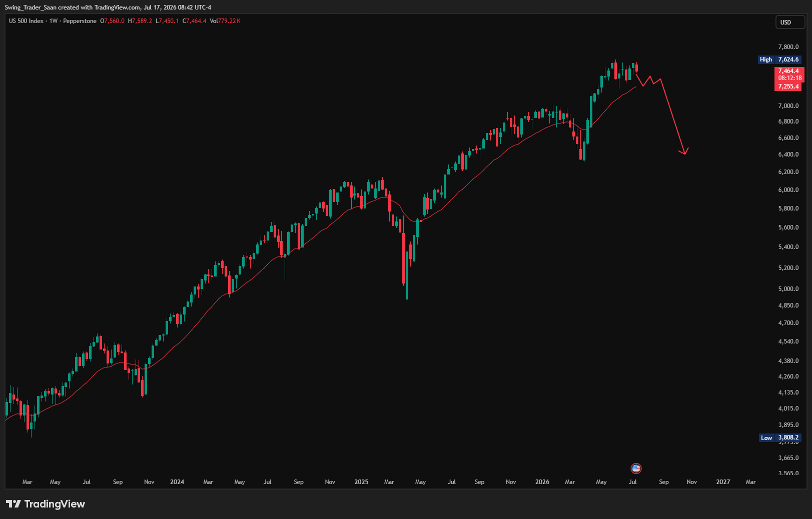Click the 6,600.0 price axis label
The width and height of the screenshot is (812, 519).
click(x=788, y=138)
